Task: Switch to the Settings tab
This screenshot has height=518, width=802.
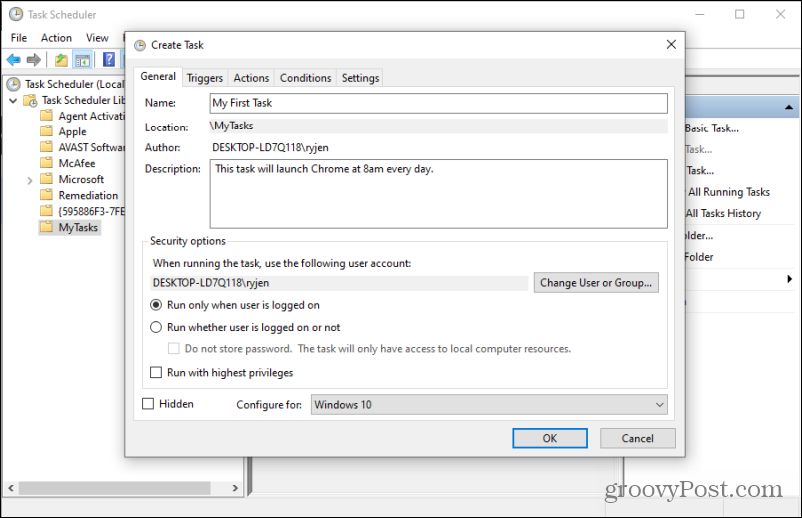Action: 360,78
